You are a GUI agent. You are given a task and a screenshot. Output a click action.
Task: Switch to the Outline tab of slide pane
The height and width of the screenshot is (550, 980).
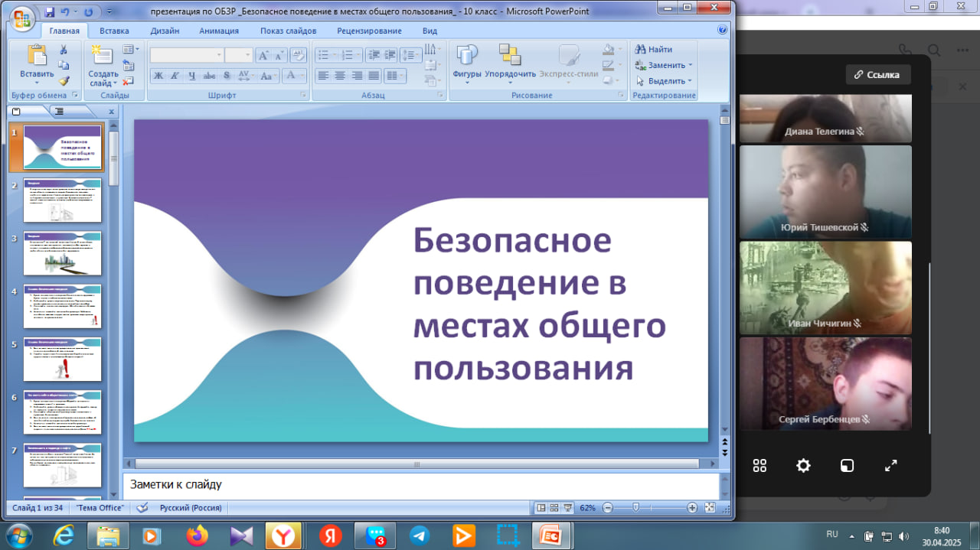point(59,111)
